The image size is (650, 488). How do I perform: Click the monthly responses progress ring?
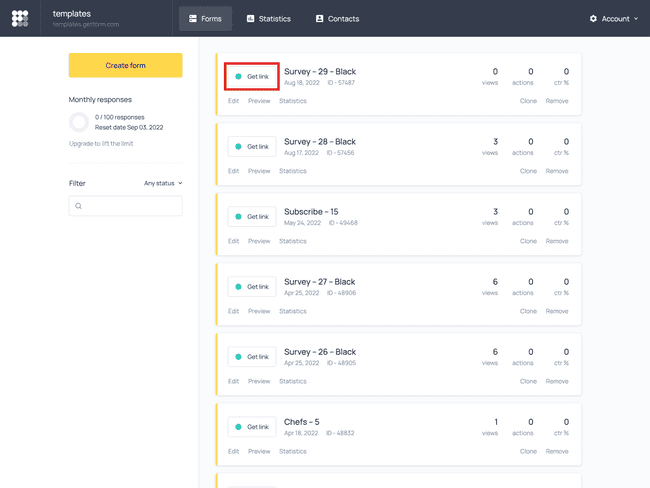[79, 122]
